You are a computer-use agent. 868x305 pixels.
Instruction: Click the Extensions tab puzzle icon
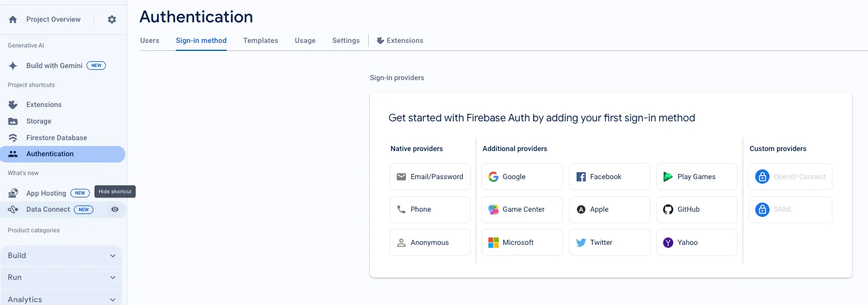[380, 41]
